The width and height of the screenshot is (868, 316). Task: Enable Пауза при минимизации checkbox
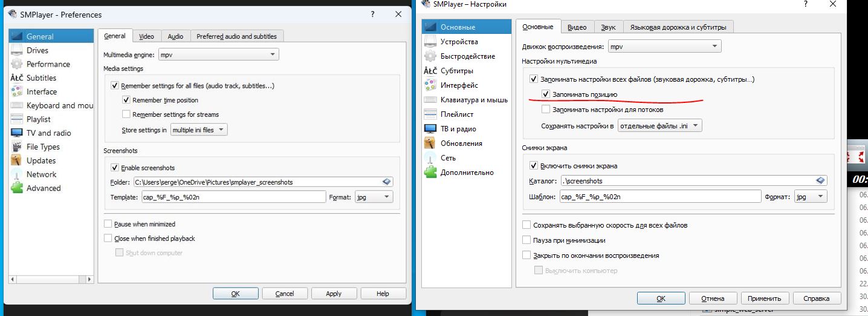tap(526, 240)
